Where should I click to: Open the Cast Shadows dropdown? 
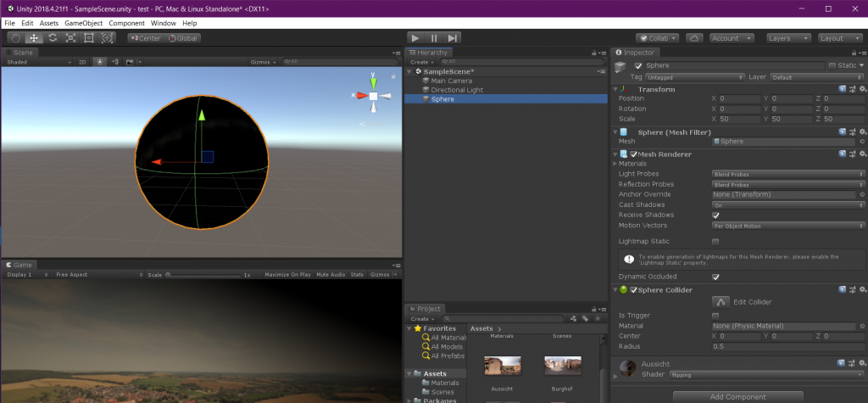pyautogui.click(x=787, y=205)
